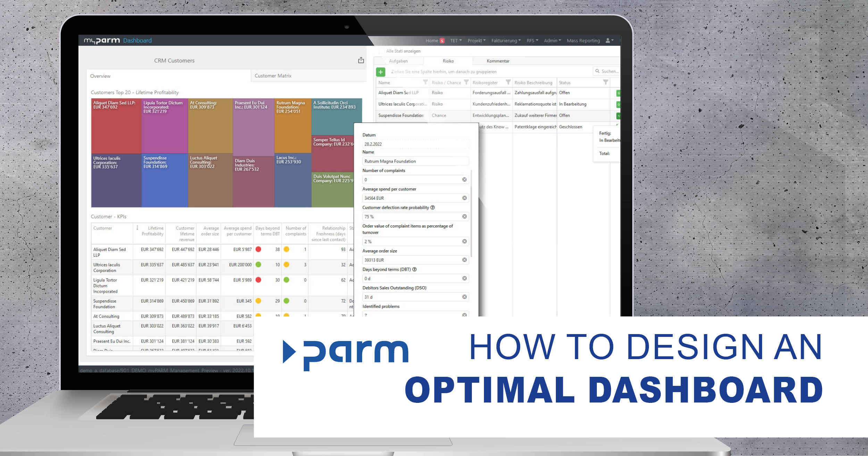Open the export icon on CRM Customers dashboard
868x456 pixels.
point(361,60)
